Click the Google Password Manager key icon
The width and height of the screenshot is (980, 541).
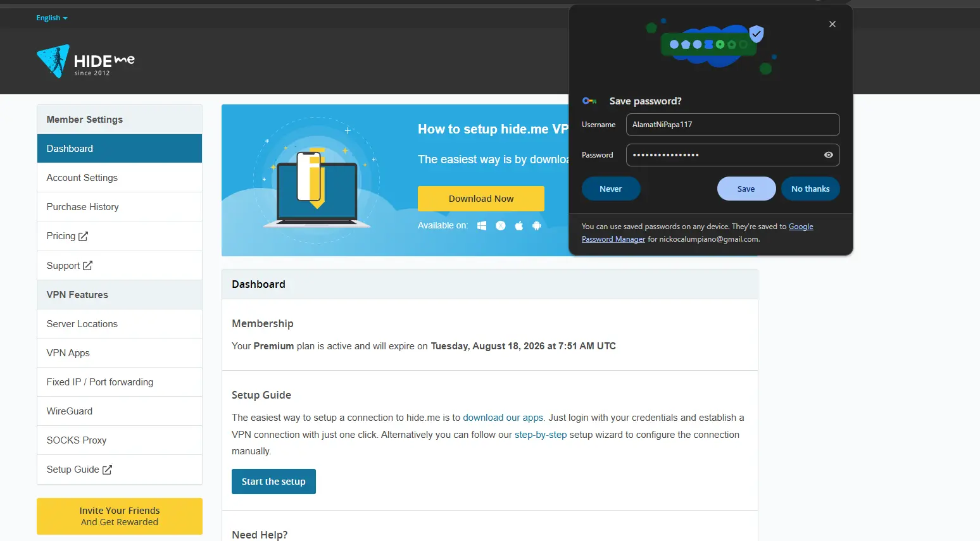tap(589, 101)
